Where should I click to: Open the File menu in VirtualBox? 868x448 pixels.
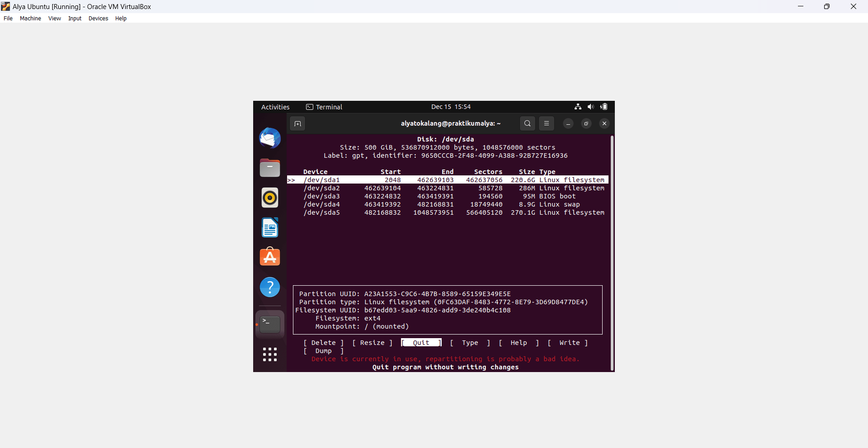coord(8,19)
